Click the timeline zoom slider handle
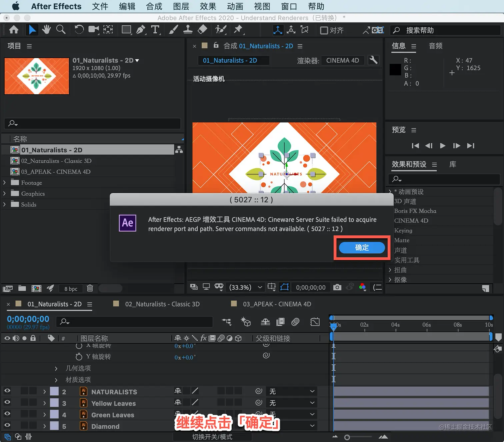 (347, 437)
